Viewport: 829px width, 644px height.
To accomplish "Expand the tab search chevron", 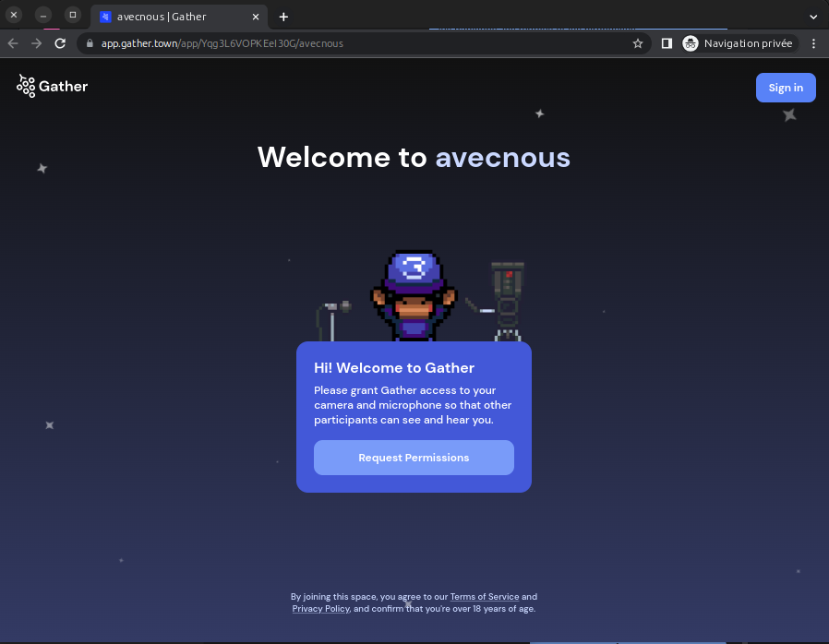I will (x=813, y=17).
